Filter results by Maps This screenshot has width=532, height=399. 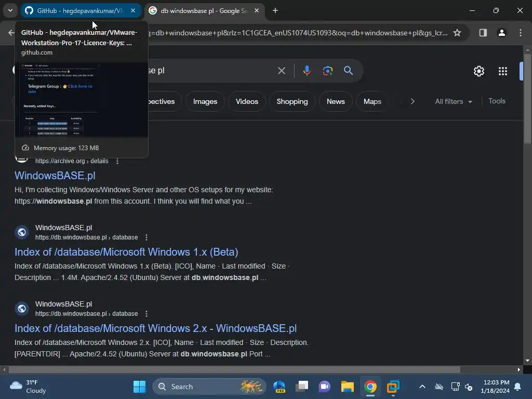tap(372, 101)
